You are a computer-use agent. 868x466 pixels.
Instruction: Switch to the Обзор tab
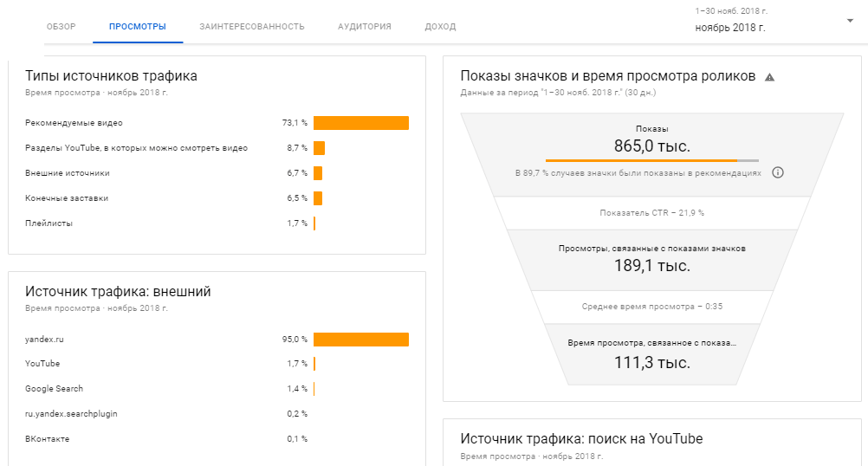pyautogui.click(x=61, y=27)
